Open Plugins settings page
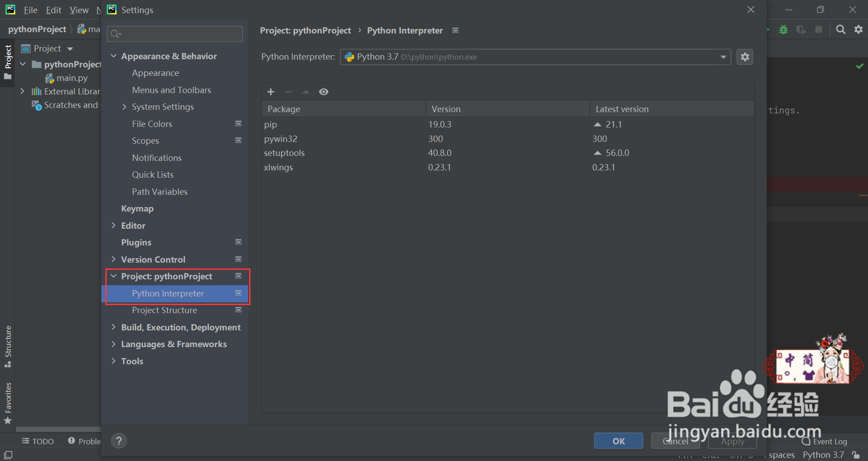The image size is (868, 461). click(136, 242)
